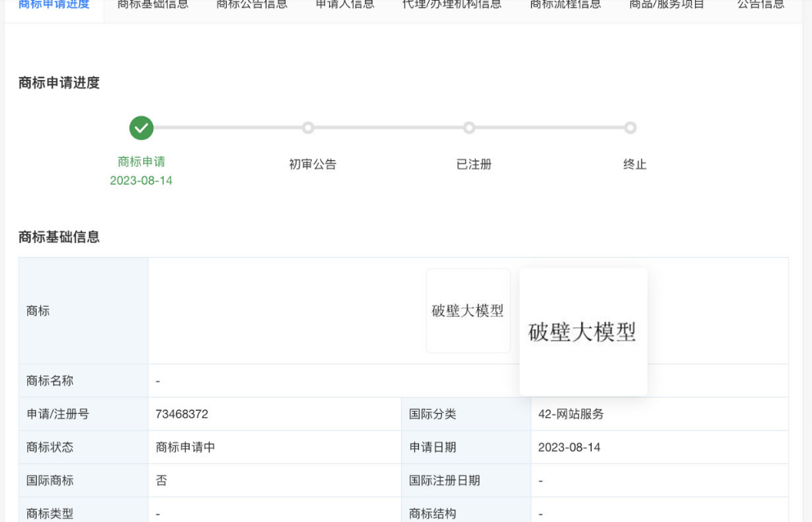Select the 商品/服务项目 tab

click(x=666, y=5)
